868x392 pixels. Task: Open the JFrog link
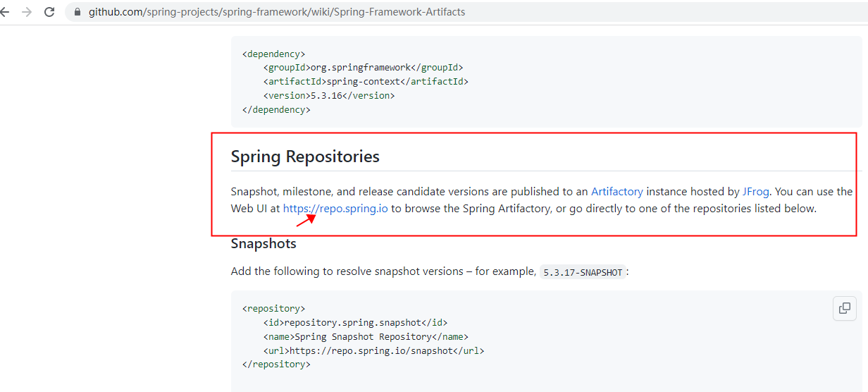coord(756,191)
